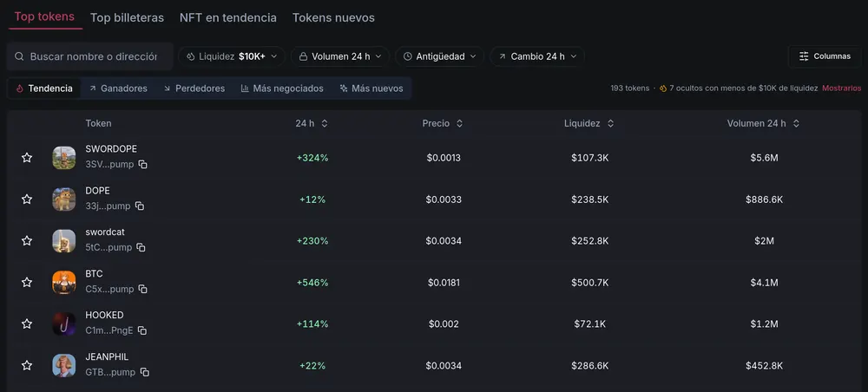Switch to Top tokens tab
The height and width of the screenshot is (392, 868).
click(x=44, y=16)
